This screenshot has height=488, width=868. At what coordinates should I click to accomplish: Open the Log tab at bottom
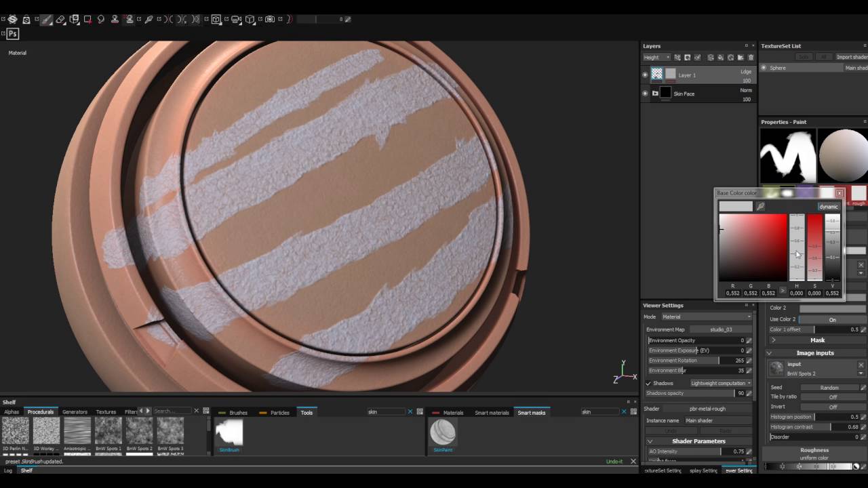tap(8, 470)
